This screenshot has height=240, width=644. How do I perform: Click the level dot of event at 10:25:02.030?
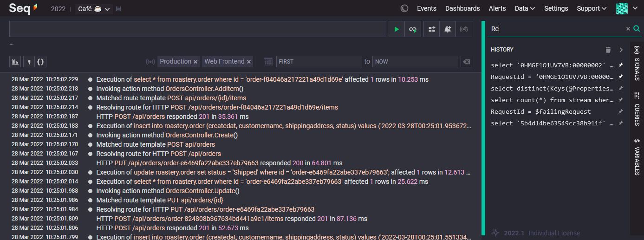[x=91, y=172]
